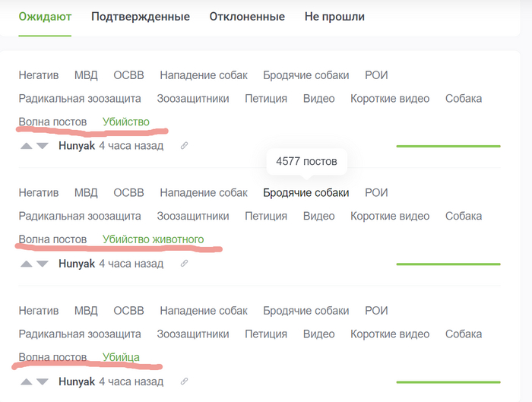Click the green Убийство животного tag

tap(153, 239)
